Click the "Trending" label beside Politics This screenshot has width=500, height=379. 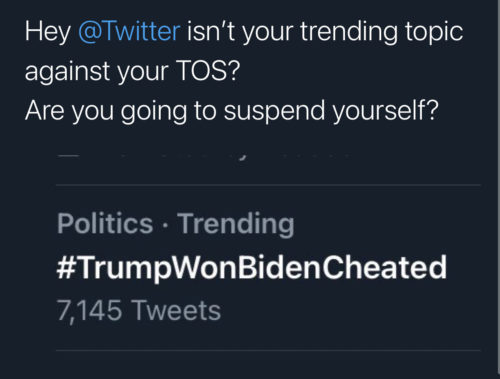pos(236,225)
